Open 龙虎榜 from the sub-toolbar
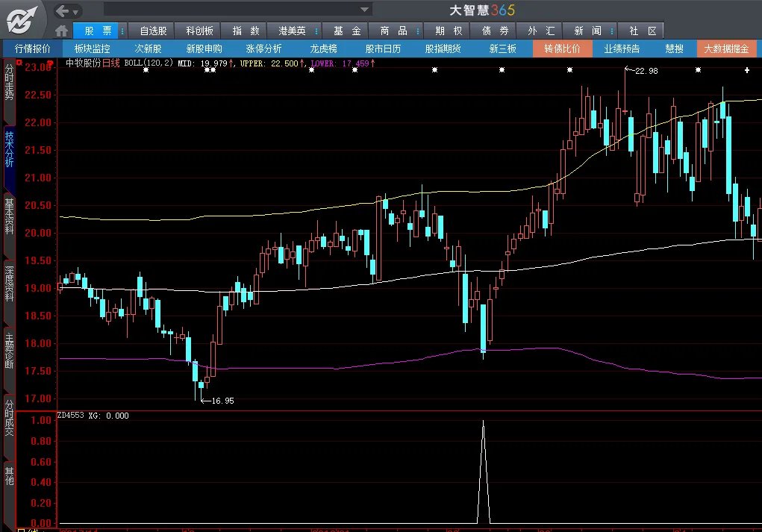This screenshot has width=762, height=532. tap(323, 48)
